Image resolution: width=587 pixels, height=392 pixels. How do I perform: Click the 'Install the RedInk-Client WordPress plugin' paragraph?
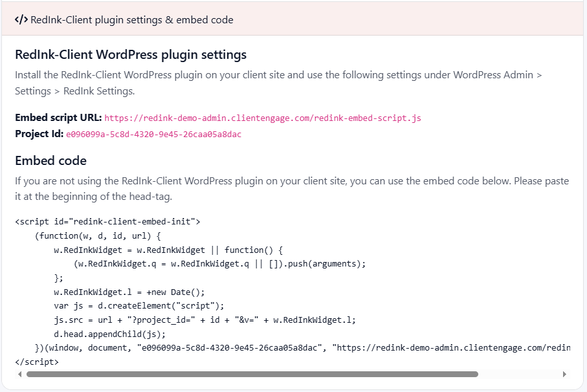coord(278,83)
